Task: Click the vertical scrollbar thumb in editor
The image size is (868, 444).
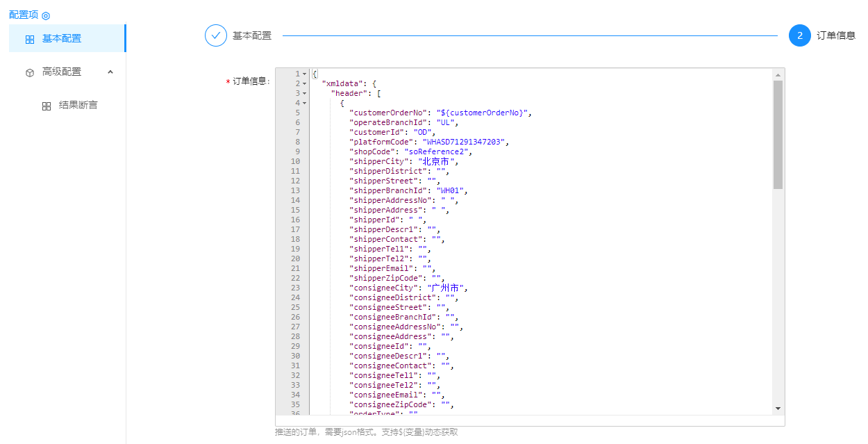Action: [x=778, y=134]
